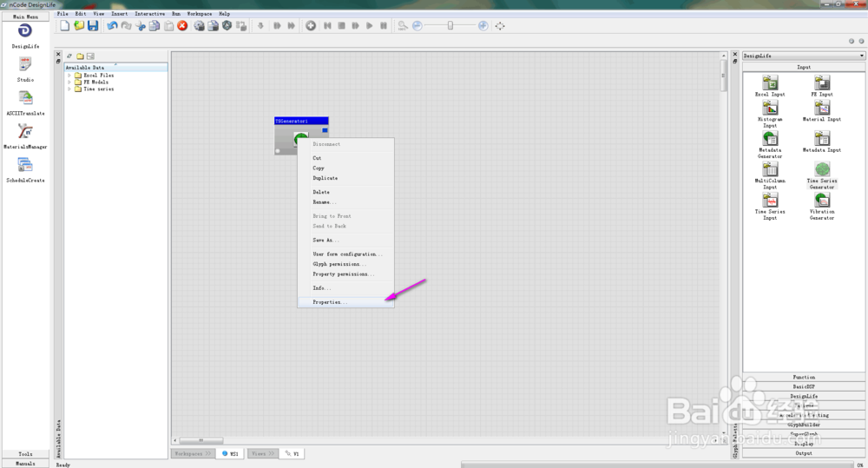868x468 pixels.
Task: Click the canvas vertical scrollbar thumb
Action: pos(724,74)
